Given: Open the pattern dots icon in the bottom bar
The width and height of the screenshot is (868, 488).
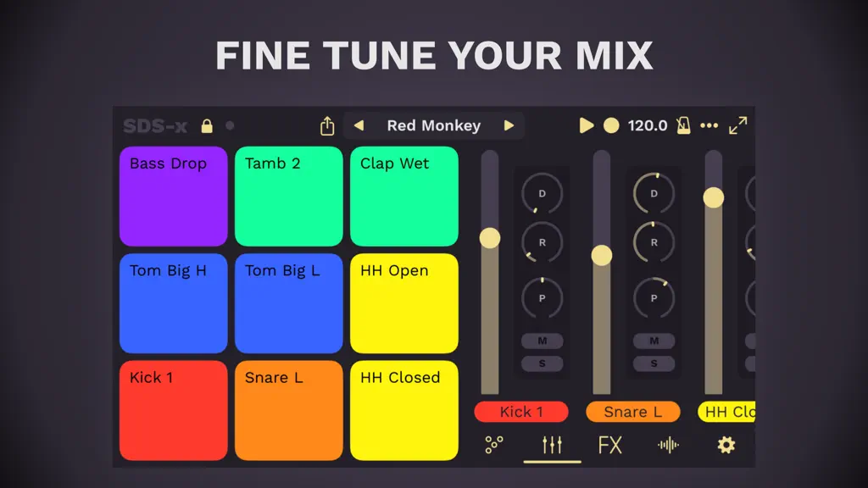Looking at the screenshot, I should (x=494, y=445).
